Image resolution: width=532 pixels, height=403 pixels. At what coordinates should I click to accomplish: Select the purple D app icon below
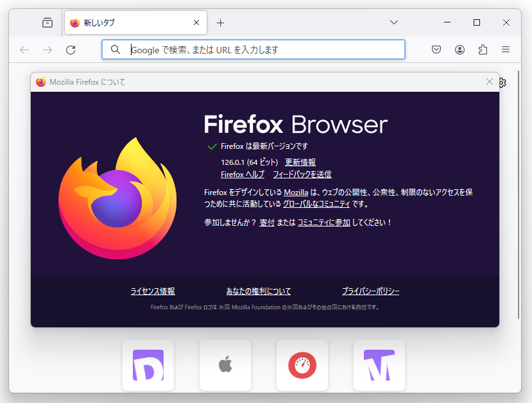tap(148, 365)
